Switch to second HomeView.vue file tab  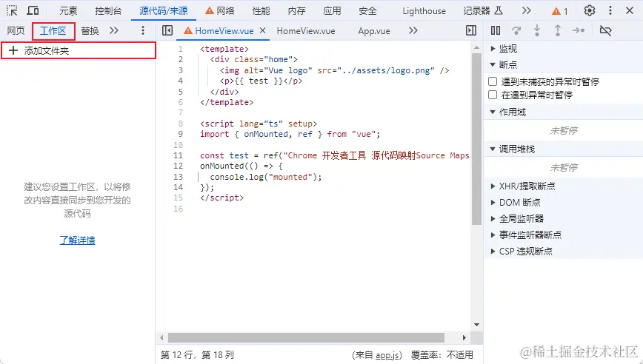305,31
